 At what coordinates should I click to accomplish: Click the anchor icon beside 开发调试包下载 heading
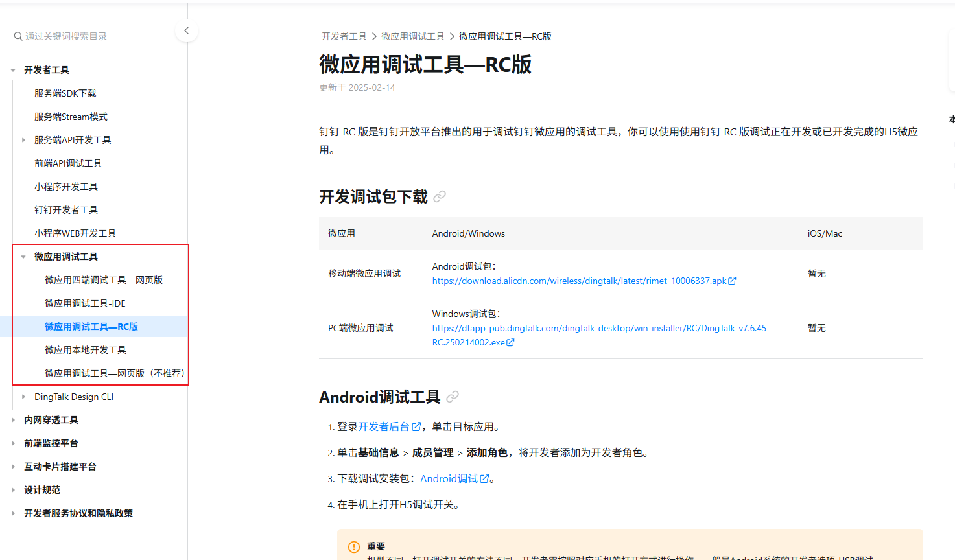(x=439, y=196)
